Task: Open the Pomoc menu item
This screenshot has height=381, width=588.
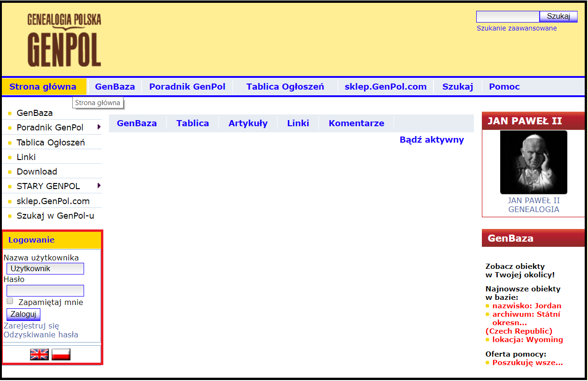Action: (x=504, y=86)
